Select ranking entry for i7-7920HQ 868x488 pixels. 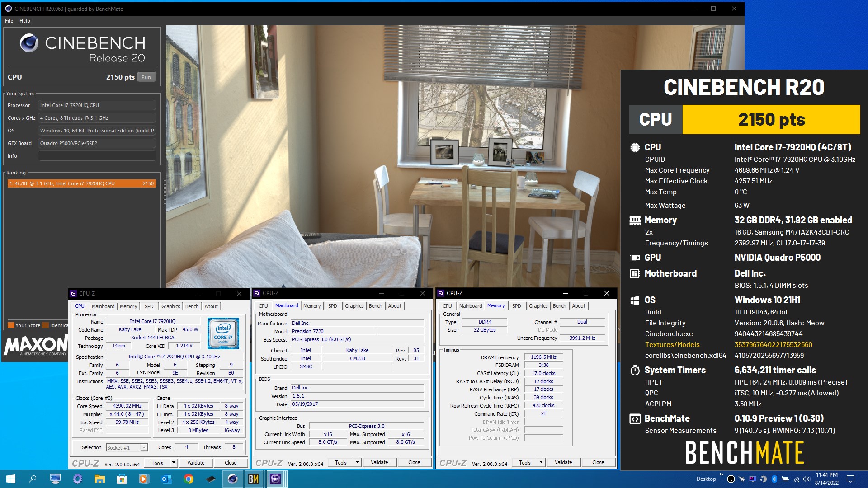[x=82, y=183]
